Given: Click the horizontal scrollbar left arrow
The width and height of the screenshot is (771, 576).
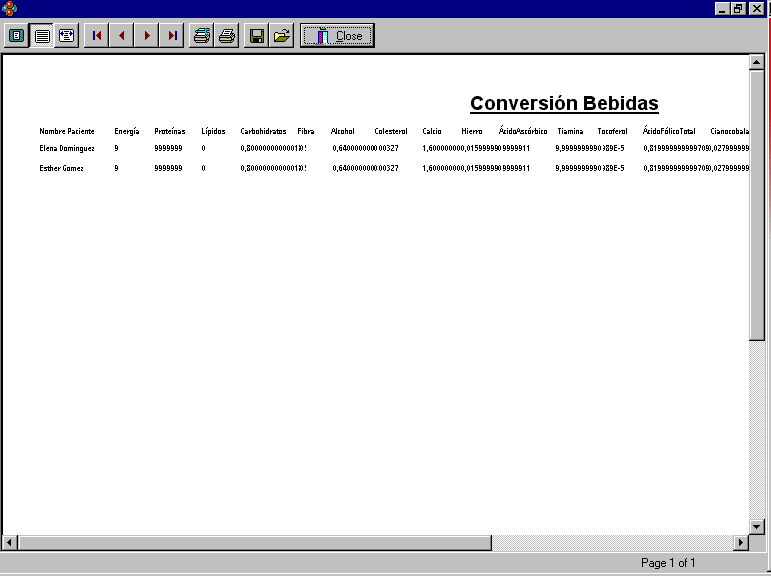Looking at the screenshot, I should (x=10, y=543).
